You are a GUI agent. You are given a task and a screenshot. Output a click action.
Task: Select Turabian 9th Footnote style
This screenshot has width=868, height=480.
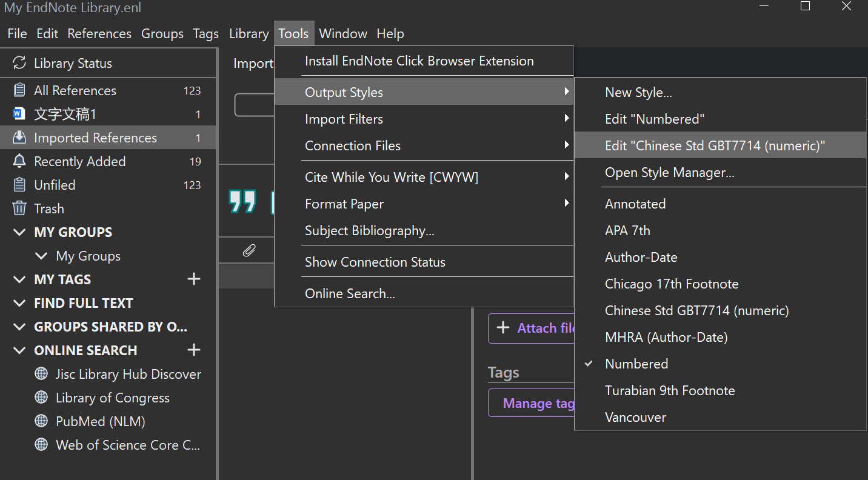[x=720, y=390]
